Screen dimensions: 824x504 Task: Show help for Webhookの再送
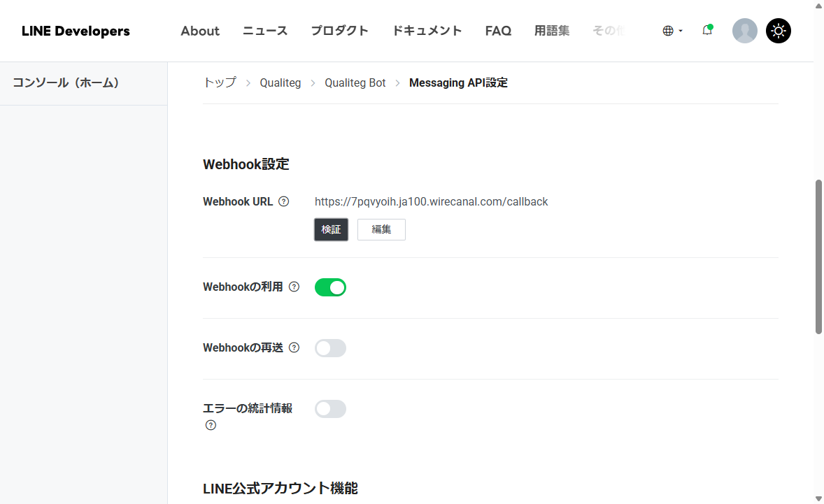point(294,347)
